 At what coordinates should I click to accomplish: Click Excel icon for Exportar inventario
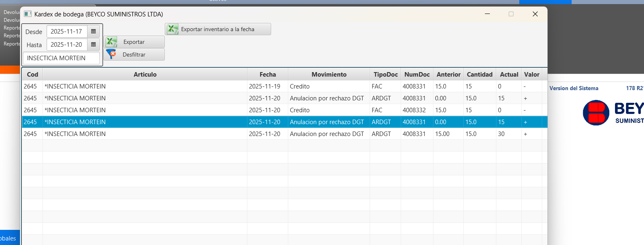[173, 29]
